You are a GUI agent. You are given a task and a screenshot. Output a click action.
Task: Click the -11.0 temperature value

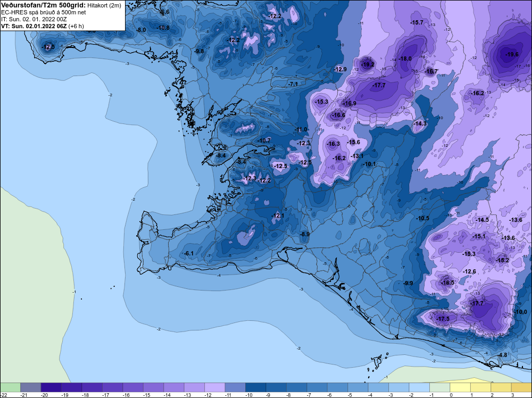(301, 129)
